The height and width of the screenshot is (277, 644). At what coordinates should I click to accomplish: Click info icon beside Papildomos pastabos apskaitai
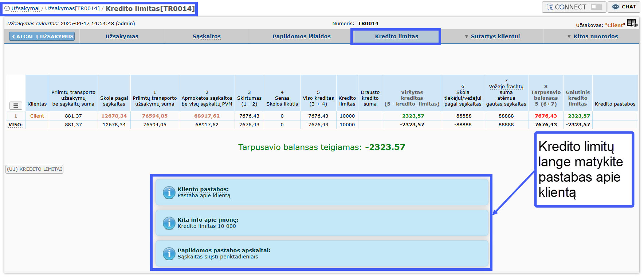coord(169,253)
